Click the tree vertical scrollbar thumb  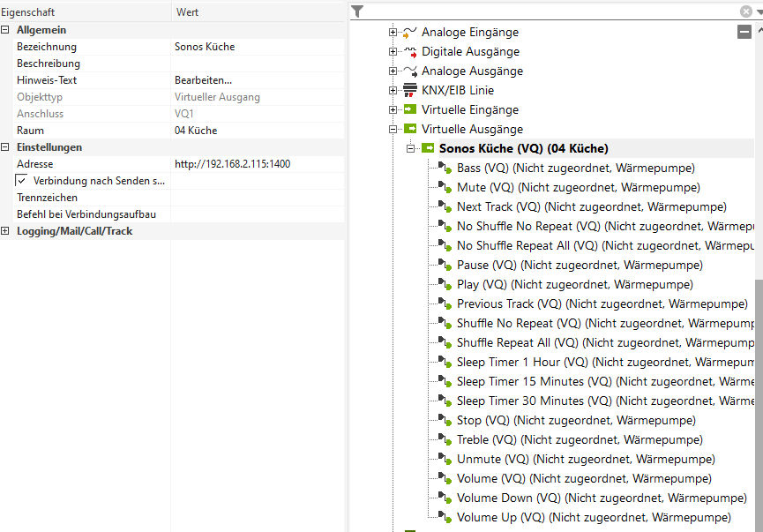click(759, 405)
